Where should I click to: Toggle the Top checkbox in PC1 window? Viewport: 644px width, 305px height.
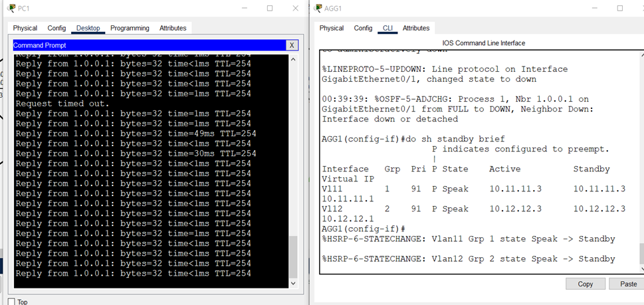(x=11, y=302)
